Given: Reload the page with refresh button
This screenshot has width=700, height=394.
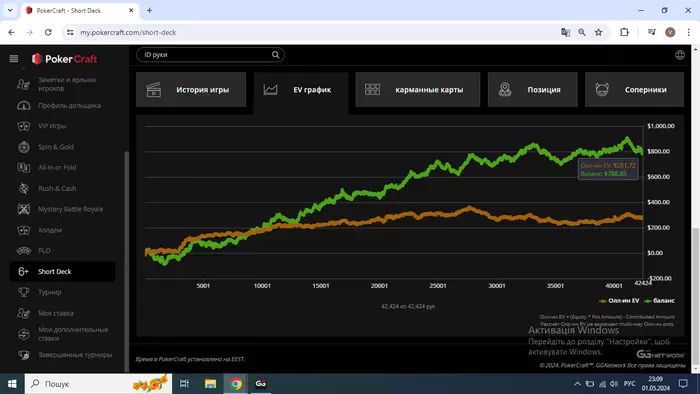Looking at the screenshot, I should (x=48, y=32).
